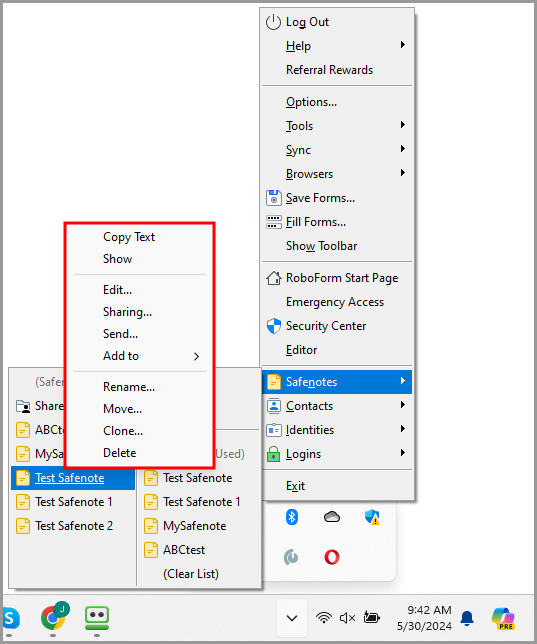Screen dimensions: 537x644
Task: Select Test Safenote in recently used list
Action: point(199,478)
